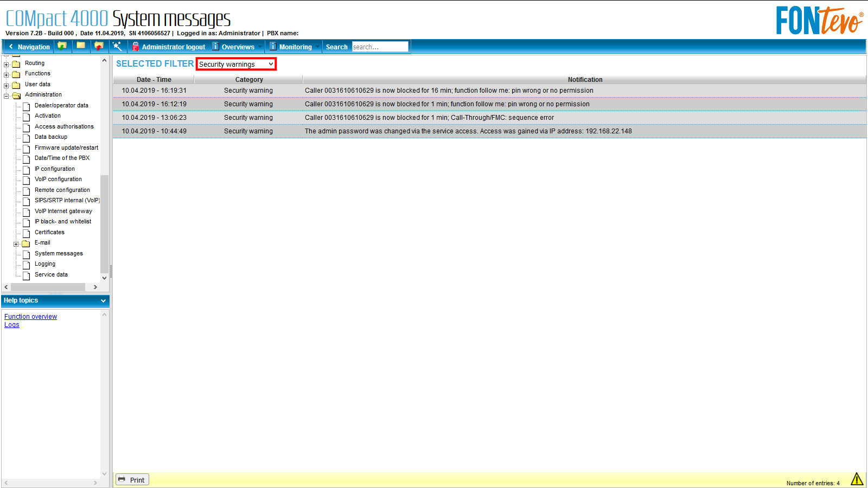The image size is (868, 488).
Task: Click the User data folder icon
Action: (16, 85)
